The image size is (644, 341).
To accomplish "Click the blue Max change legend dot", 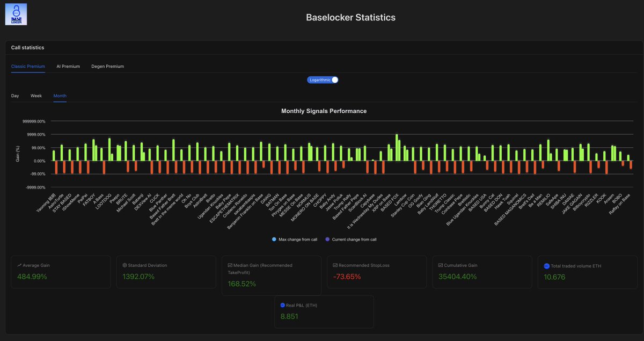I will click(274, 240).
